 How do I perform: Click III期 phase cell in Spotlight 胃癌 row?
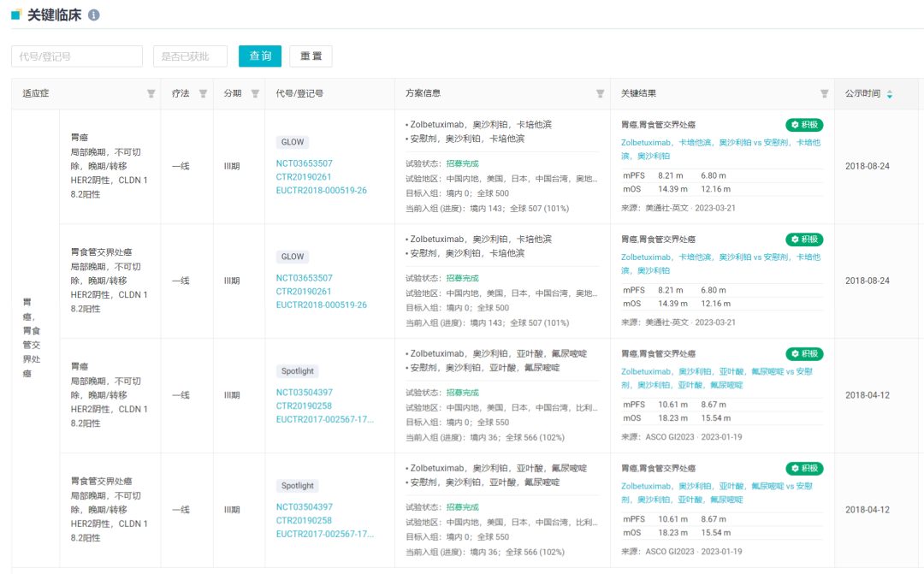tap(232, 395)
